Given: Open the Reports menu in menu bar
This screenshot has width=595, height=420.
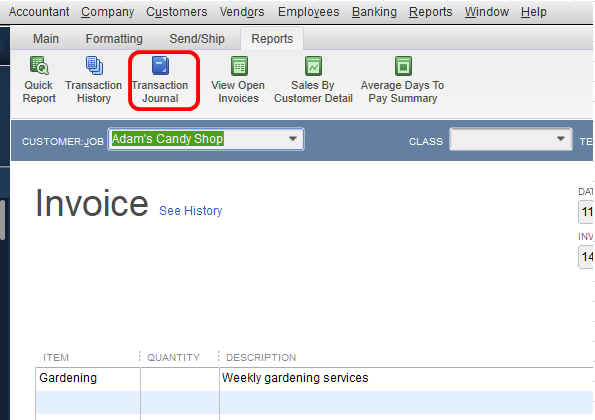Looking at the screenshot, I should [x=430, y=12].
